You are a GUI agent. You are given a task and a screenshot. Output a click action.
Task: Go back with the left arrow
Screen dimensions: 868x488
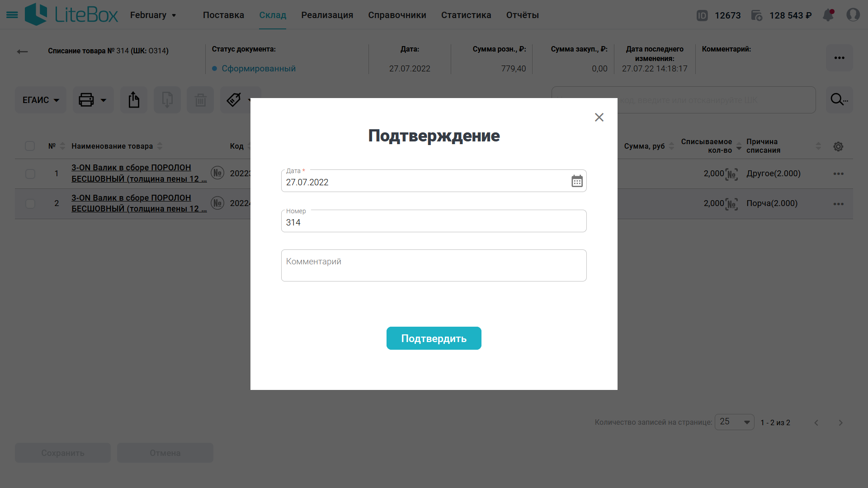tap(23, 52)
